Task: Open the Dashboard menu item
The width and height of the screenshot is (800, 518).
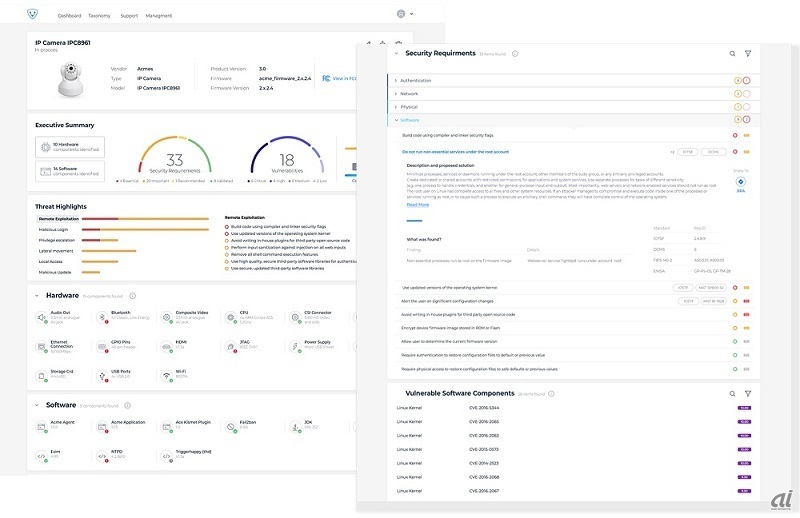Action: point(69,16)
